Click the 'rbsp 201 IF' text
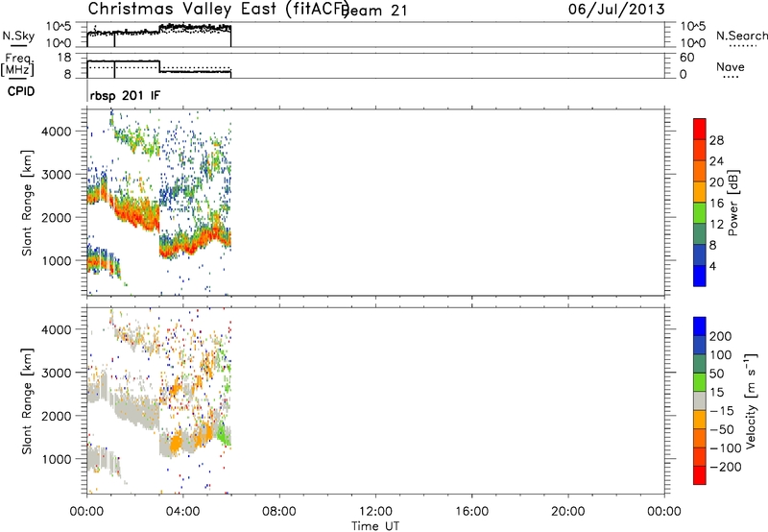The height and width of the screenshot is (532, 768). 125,95
